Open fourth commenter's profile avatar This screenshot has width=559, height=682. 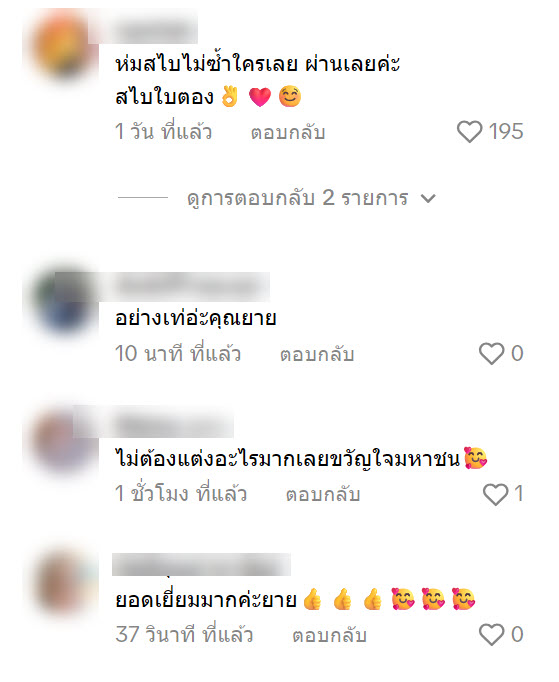pos(63,582)
